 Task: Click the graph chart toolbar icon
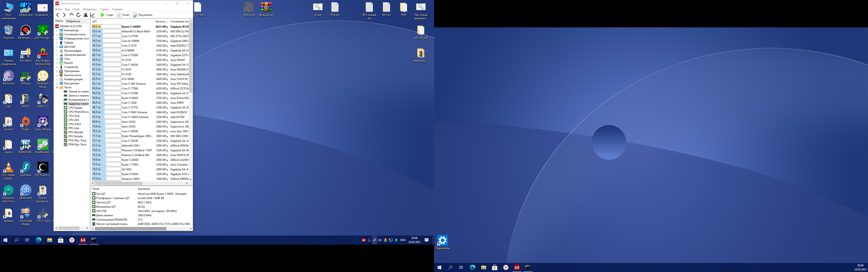click(x=93, y=15)
